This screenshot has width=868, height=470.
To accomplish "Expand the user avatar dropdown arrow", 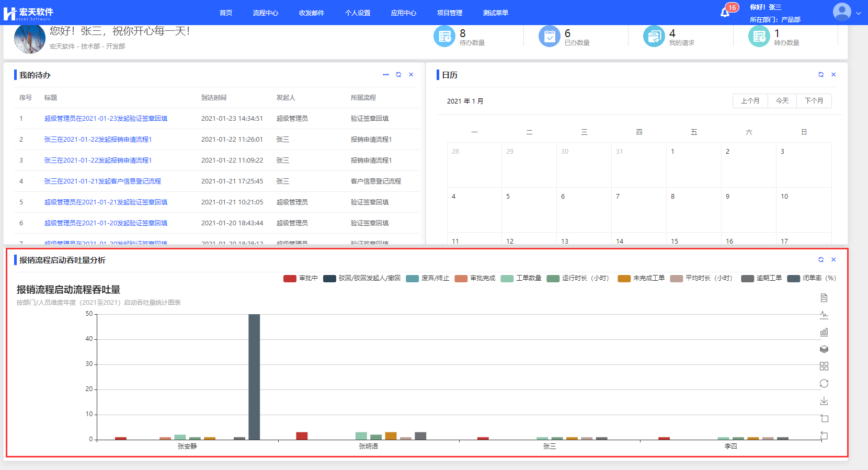I will 858,14.
